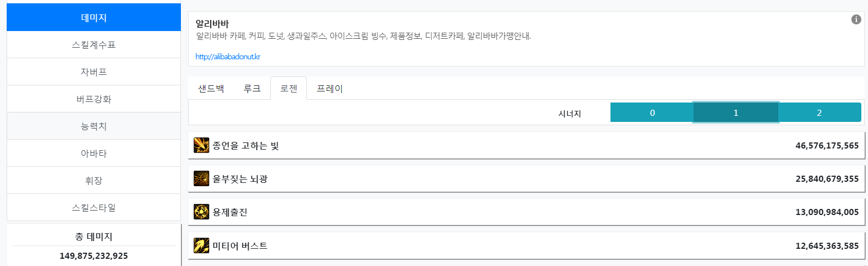Set 시너지 to 2
868x266 pixels.
[x=820, y=112]
